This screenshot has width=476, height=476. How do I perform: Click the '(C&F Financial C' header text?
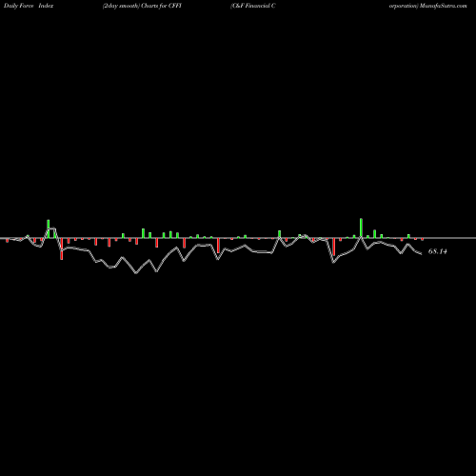coord(253,6)
